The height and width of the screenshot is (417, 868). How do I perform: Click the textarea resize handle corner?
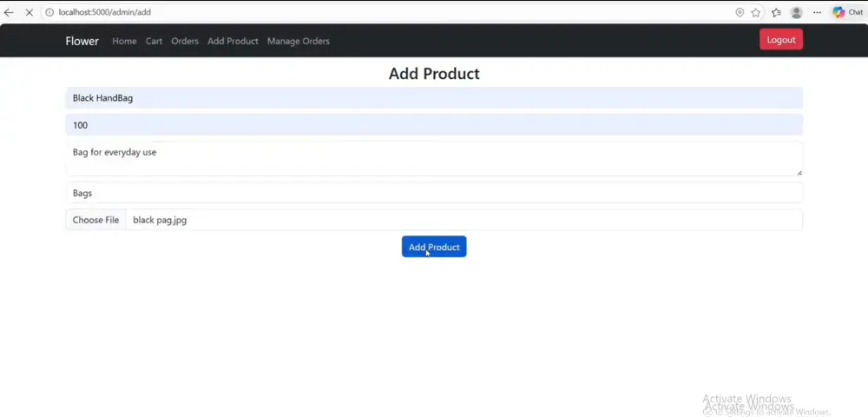[799, 173]
